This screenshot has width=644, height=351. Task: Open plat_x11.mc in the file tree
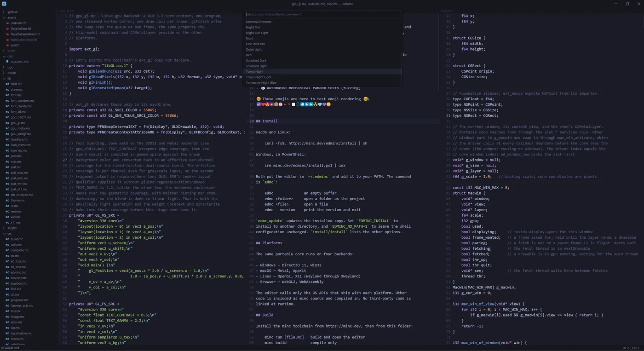pyautogui.click(x=19, y=189)
